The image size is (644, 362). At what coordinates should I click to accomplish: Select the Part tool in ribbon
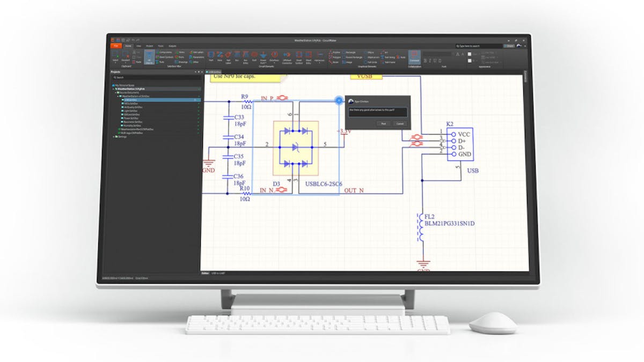coord(211,56)
